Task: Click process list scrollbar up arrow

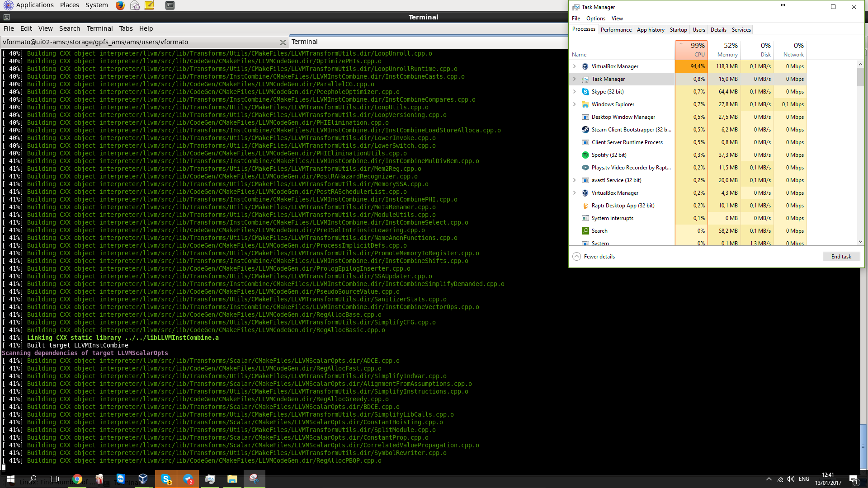Action: pos(860,64)
